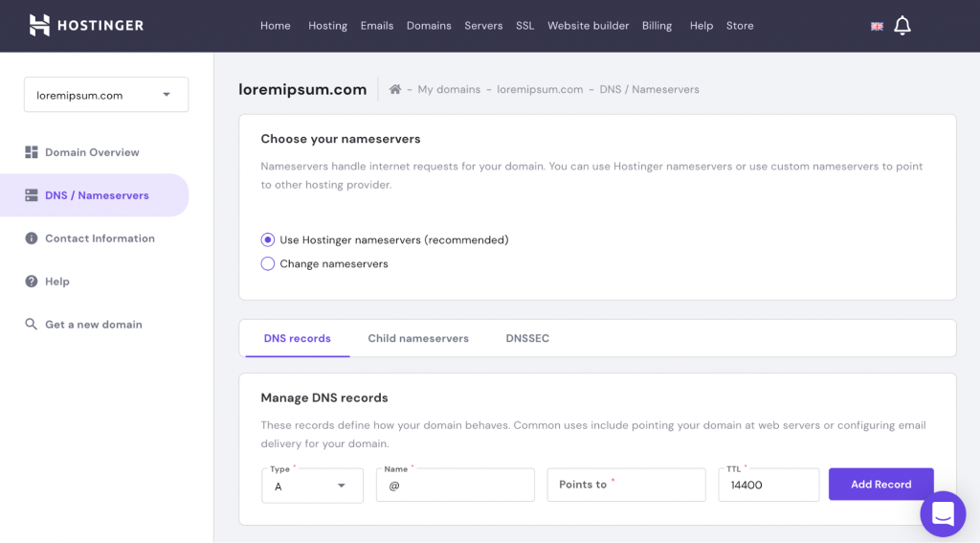
Task: Focus the TTL field showing 14400
Action: tap(768, 486)
